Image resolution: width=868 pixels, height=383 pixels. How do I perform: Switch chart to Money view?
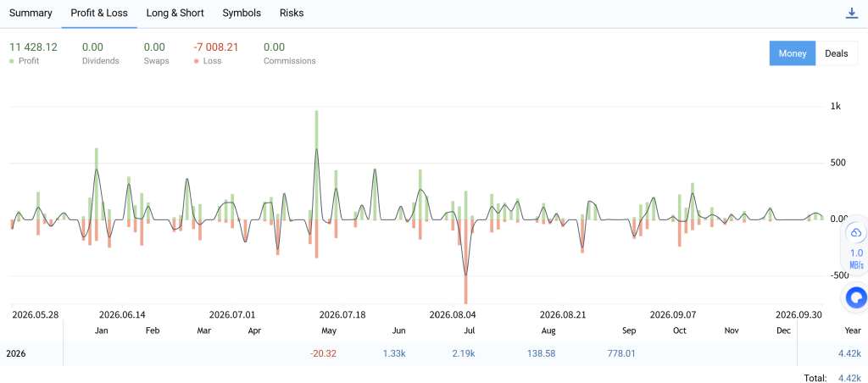click(793, 53)
